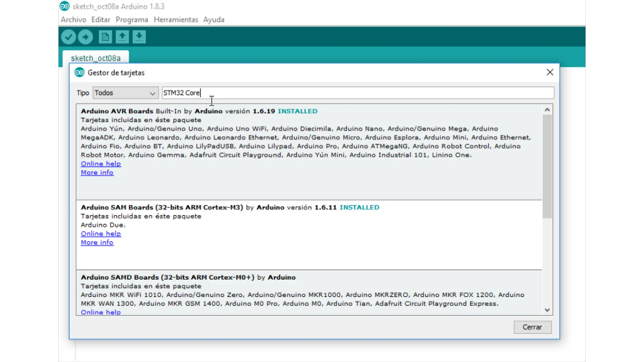Open Online help for Arduino SAMD Boards

click(x=101, y=312)
